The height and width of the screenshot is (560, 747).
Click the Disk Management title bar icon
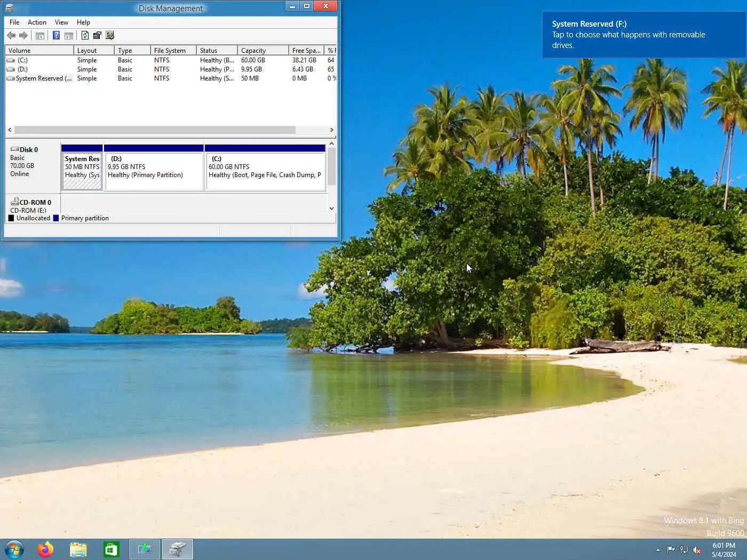point(9,8)
